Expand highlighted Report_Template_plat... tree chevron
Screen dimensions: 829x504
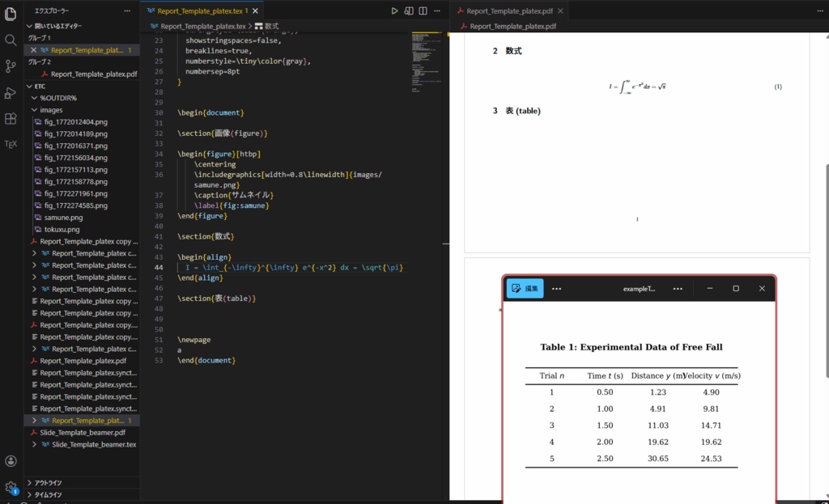pos(34,421)
